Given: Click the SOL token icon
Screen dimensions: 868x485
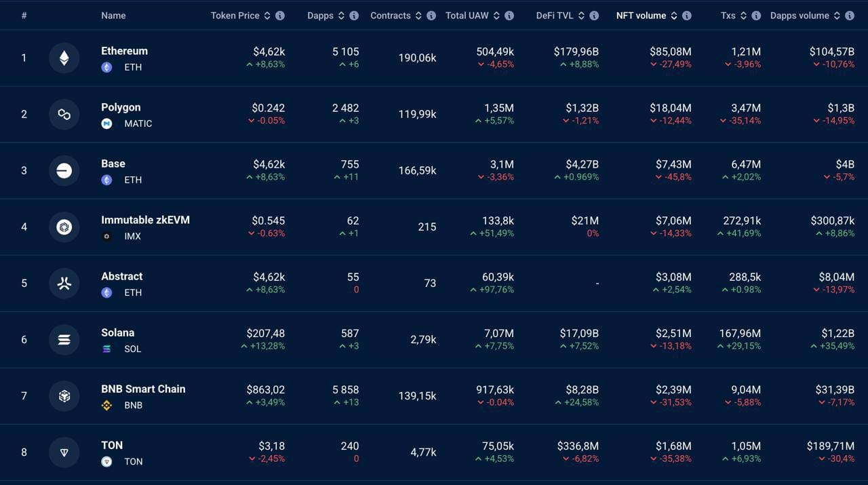Looking at the screenshot, I should pos(106,349).
